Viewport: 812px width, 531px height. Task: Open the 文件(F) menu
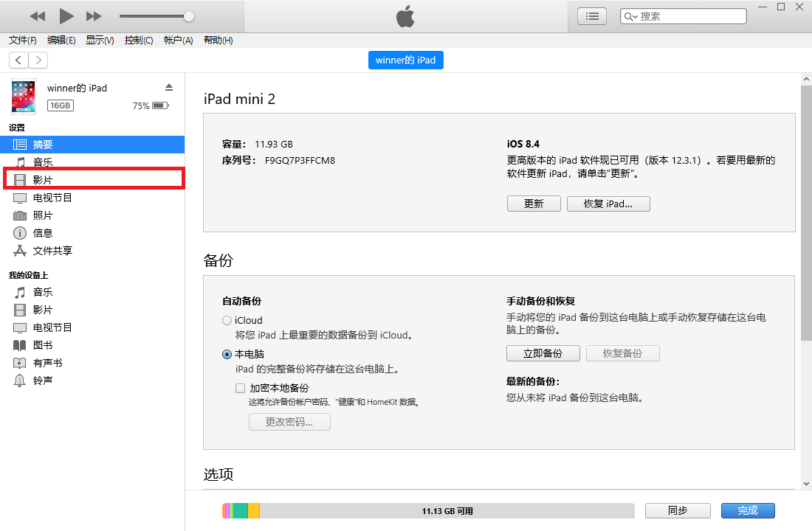(x=23, y=41)
